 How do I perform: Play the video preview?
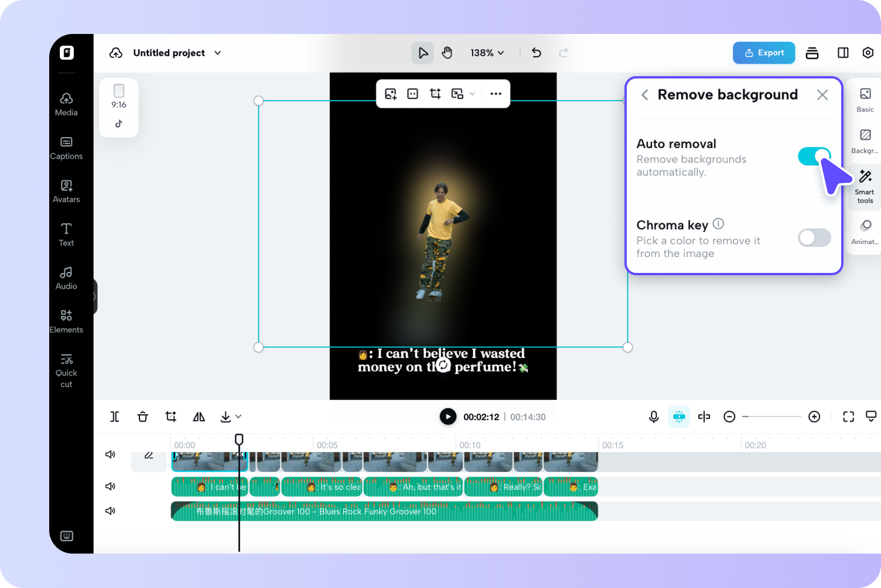tap(448, 416)
